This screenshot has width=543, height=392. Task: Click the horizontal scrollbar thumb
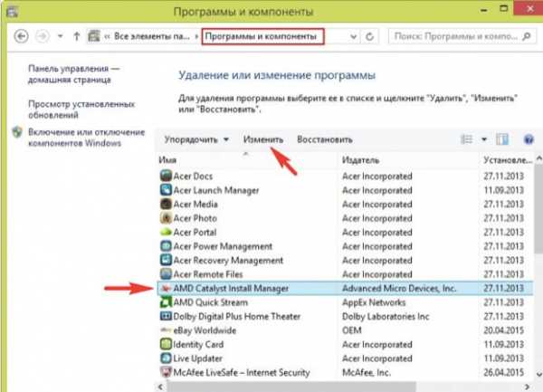pyautogui.click(x=291, y=386)
